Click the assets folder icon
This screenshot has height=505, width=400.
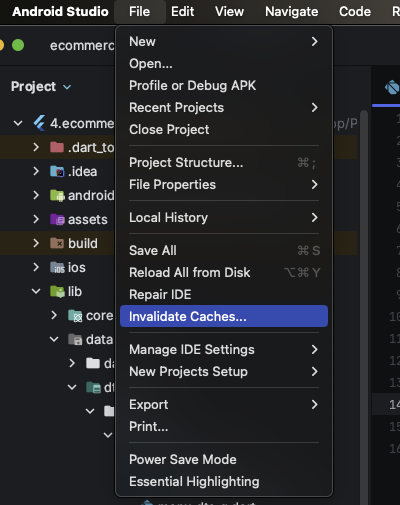tap(57, 219)
